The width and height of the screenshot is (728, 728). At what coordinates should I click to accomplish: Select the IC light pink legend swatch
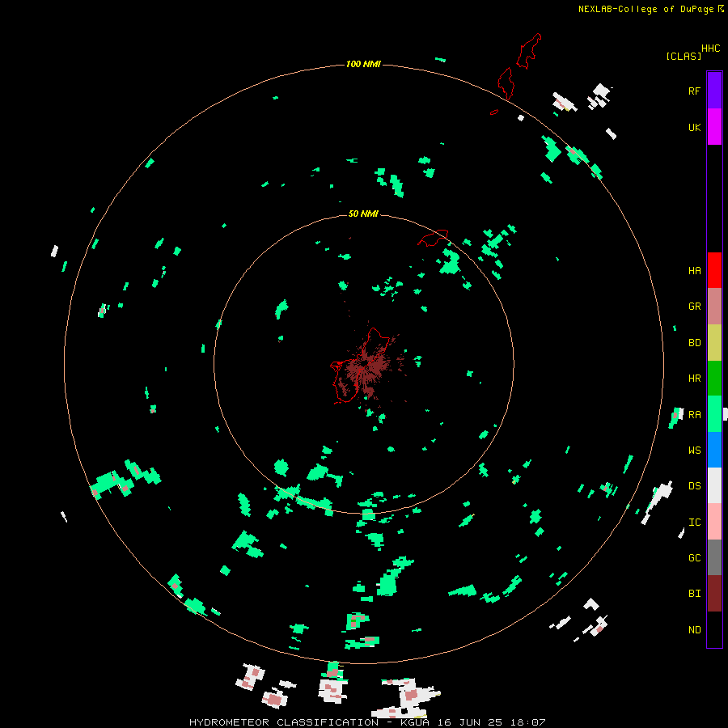(x=714, y=522)
